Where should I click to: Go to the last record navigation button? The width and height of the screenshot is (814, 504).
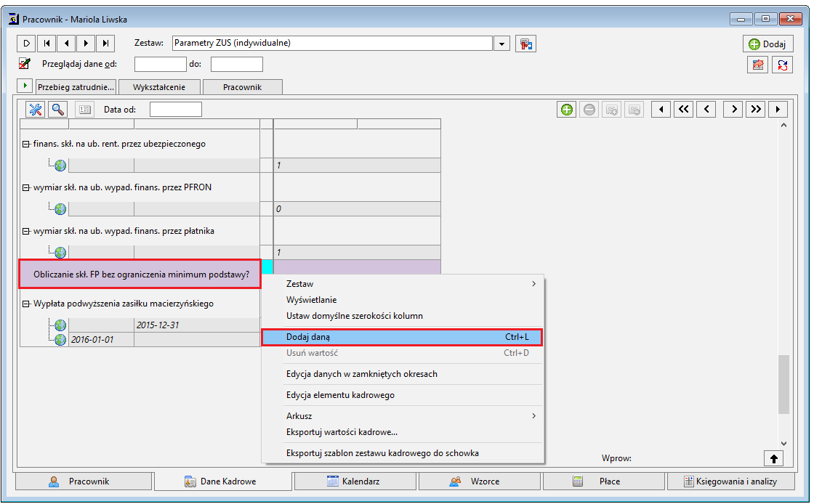point(105,43)
